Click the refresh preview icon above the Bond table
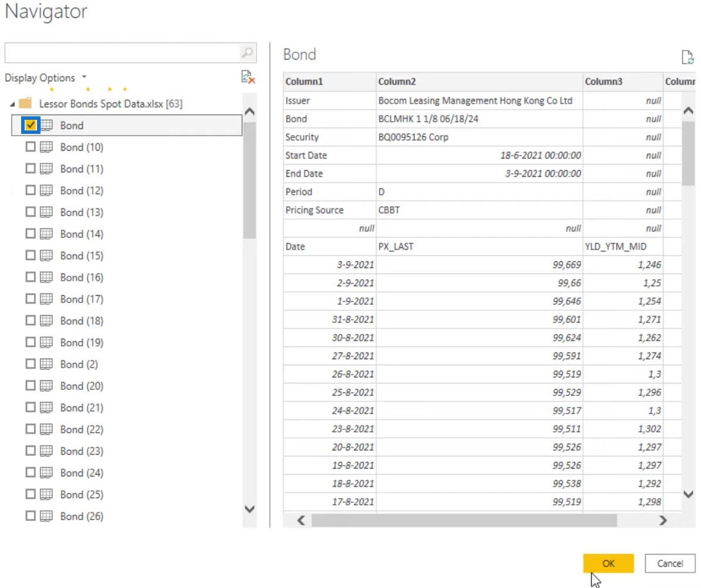Image resolution: width=701 pixels, height=588 pixels. pyautogui.click(x=687, y=57)
